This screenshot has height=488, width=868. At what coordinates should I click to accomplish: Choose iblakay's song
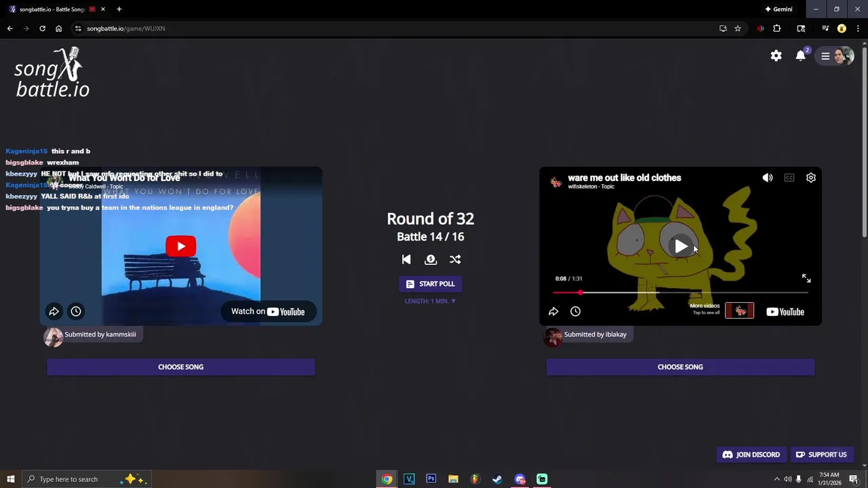point(680,367)
